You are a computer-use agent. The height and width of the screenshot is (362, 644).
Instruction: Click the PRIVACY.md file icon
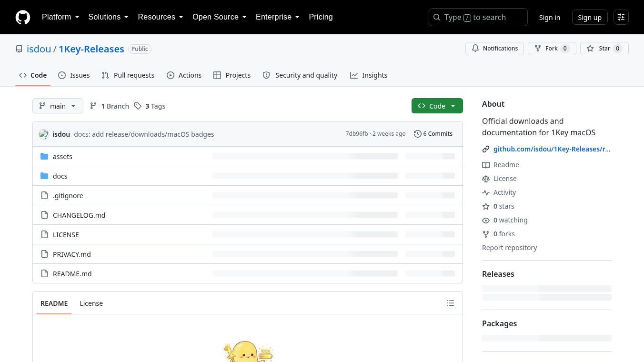coord(44,254)
